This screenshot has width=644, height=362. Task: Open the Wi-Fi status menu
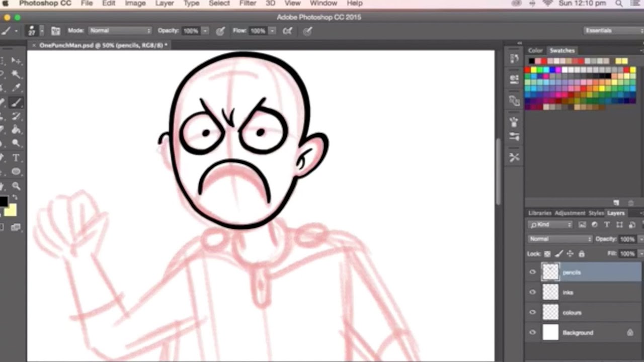coord(548,4)
